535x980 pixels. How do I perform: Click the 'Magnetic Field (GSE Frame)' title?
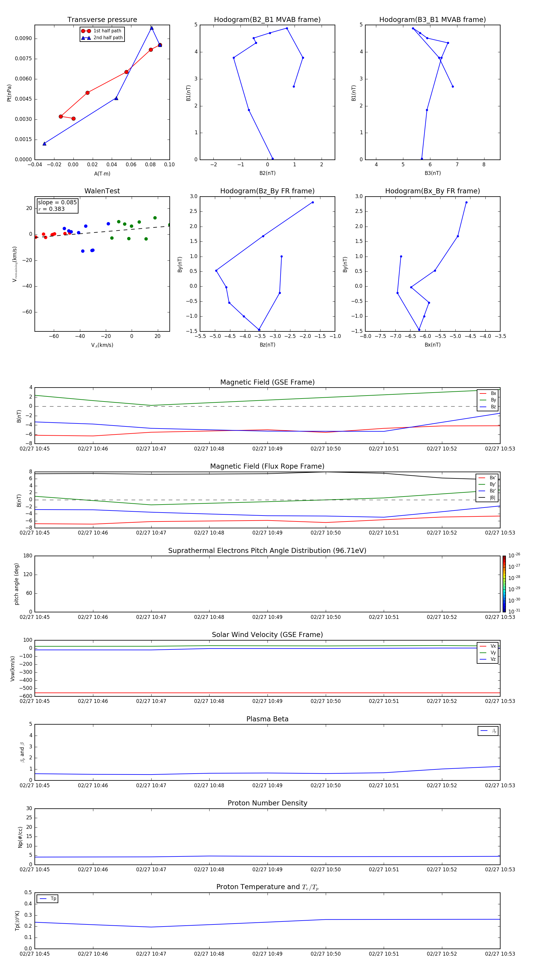click(267, 382)
